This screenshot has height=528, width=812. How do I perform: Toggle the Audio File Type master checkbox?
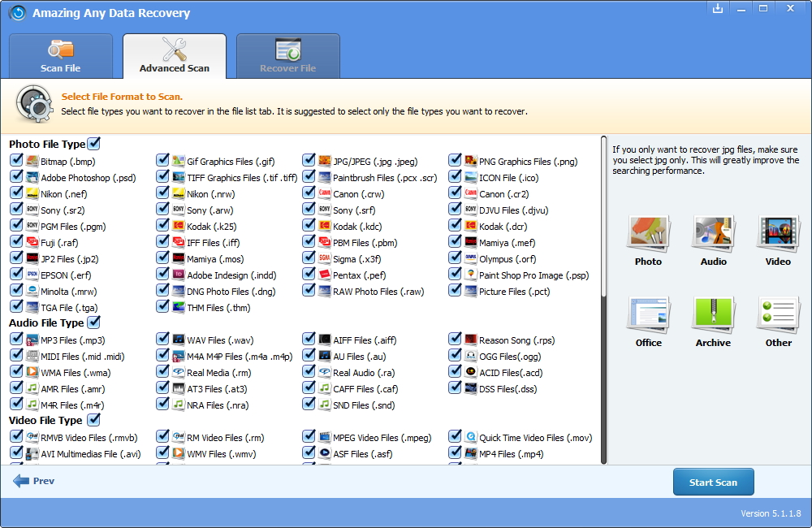(x=93, y=322)
